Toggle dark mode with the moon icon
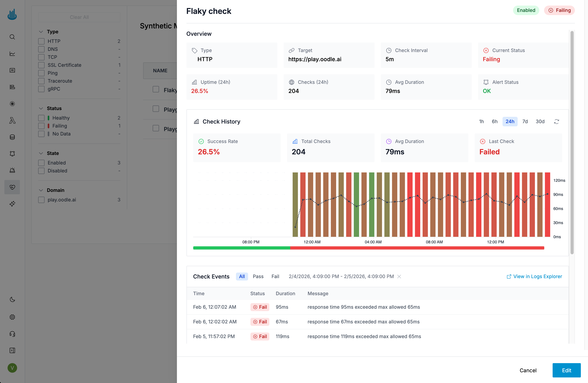 [x=12, y=300]
